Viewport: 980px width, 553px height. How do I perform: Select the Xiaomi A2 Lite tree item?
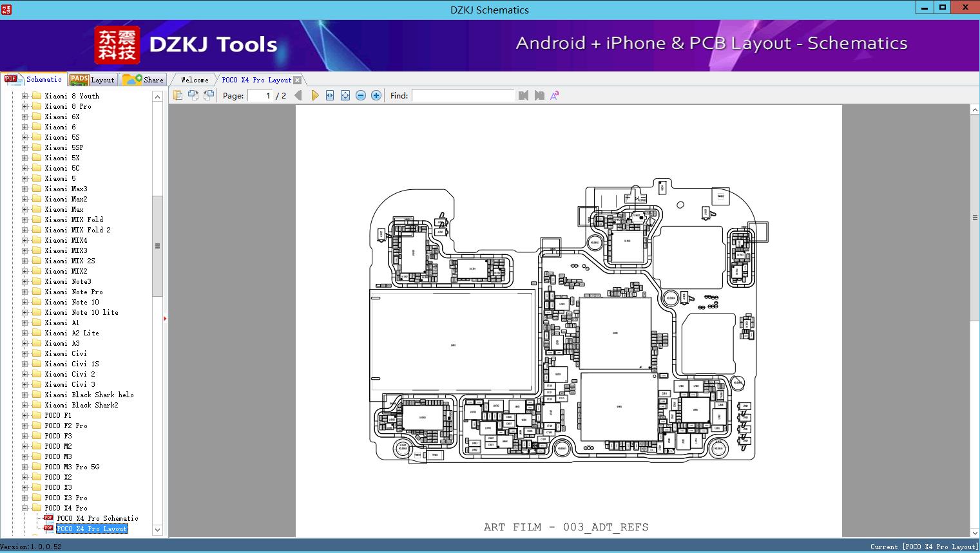72,333
